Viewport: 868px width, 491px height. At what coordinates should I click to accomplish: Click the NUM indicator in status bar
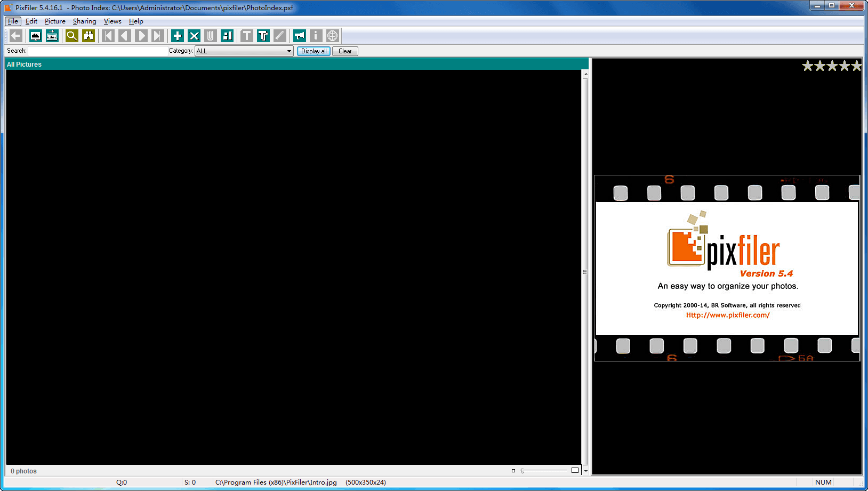coord(823,482)
